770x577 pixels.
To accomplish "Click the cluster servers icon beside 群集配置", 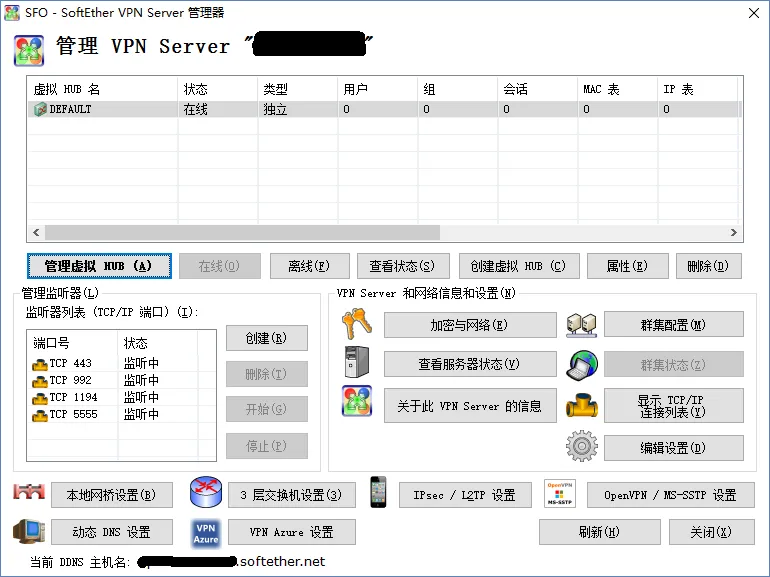I will (x=581, y=325).
